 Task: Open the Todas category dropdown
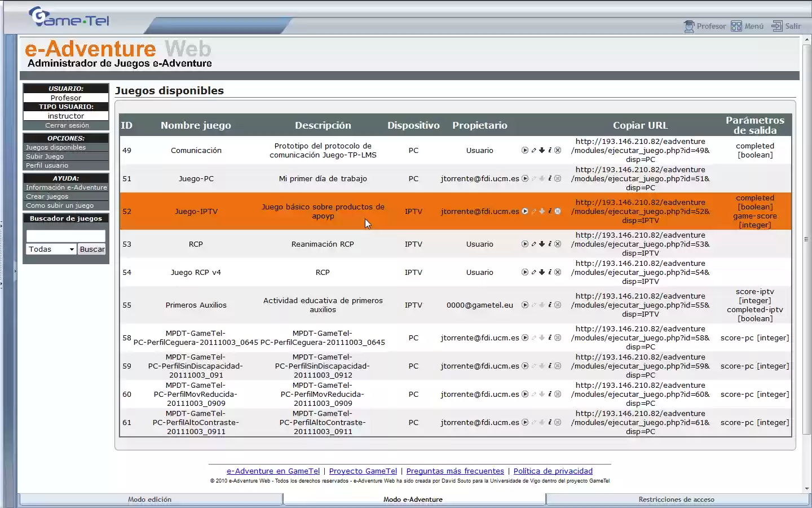[51, 249]
